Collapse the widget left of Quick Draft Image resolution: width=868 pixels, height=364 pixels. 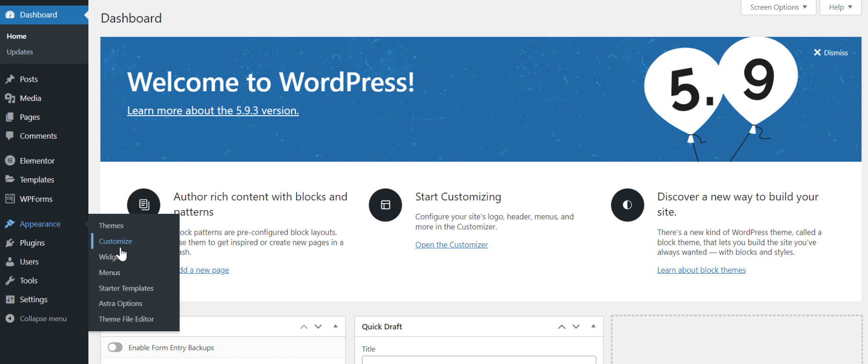(336, 326)
